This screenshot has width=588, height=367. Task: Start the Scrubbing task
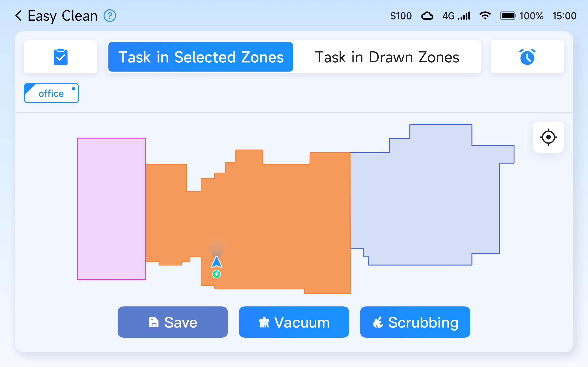pos(415,322)
